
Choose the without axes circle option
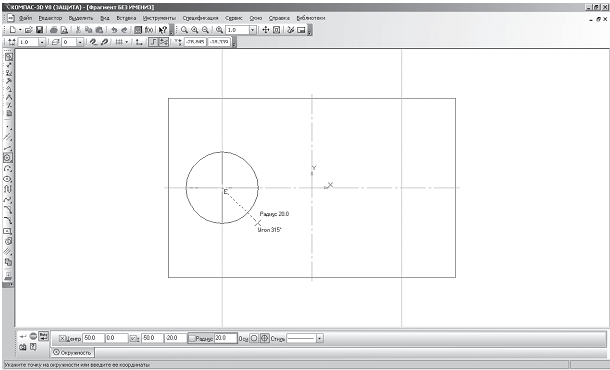point(254,338)
